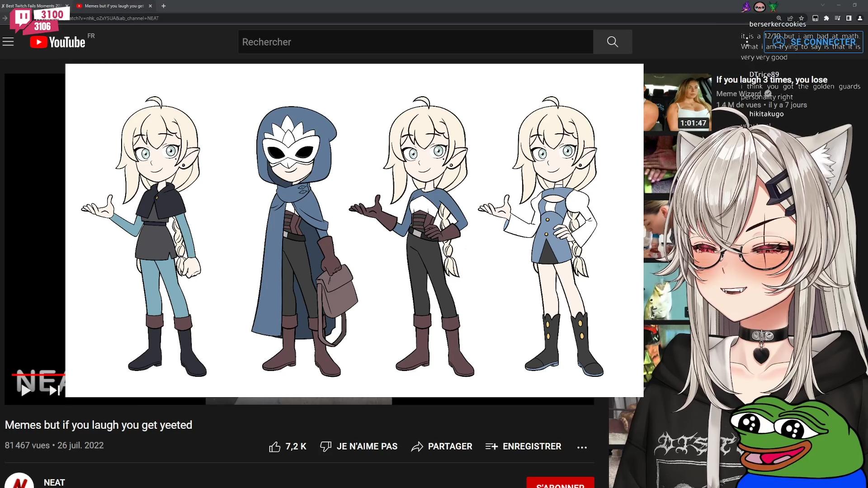
Task: Like the video showing 7,2 K
Action: [288, 446]
